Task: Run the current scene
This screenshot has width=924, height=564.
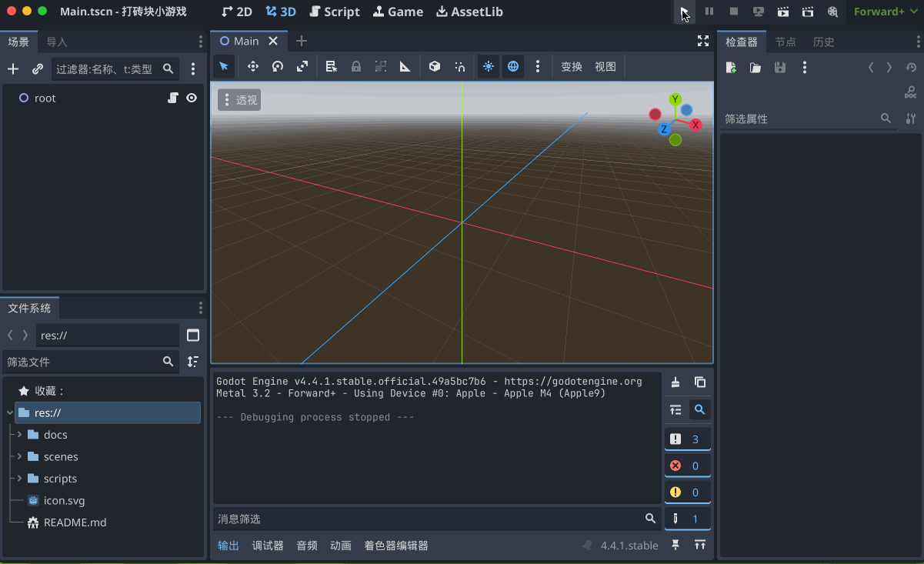Action: (783, 12)
